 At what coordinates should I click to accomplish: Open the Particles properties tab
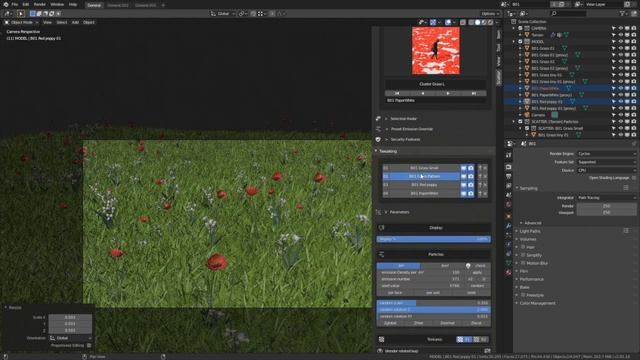508,235
